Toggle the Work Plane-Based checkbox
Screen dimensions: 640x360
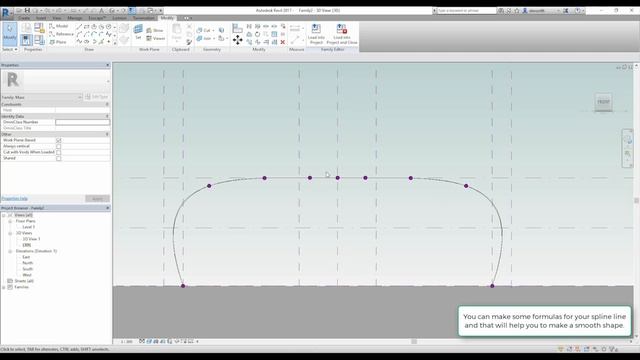[58, 140]
